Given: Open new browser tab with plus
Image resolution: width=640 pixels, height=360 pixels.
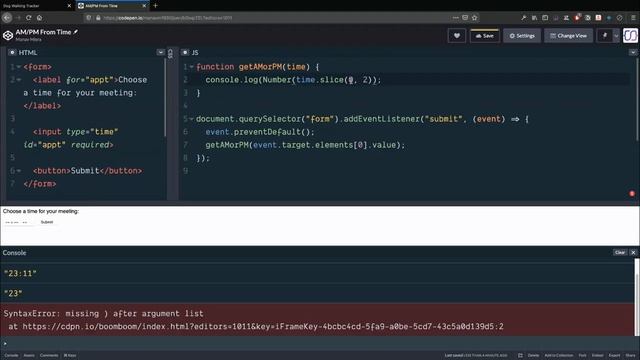Looking at the screenshot, I should coord(155,6).
